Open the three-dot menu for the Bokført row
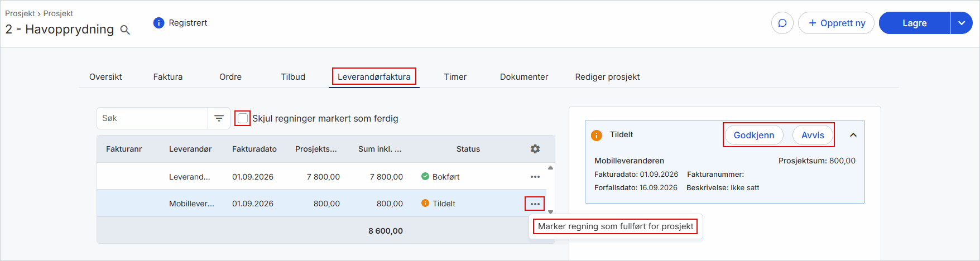 (535, 177)
